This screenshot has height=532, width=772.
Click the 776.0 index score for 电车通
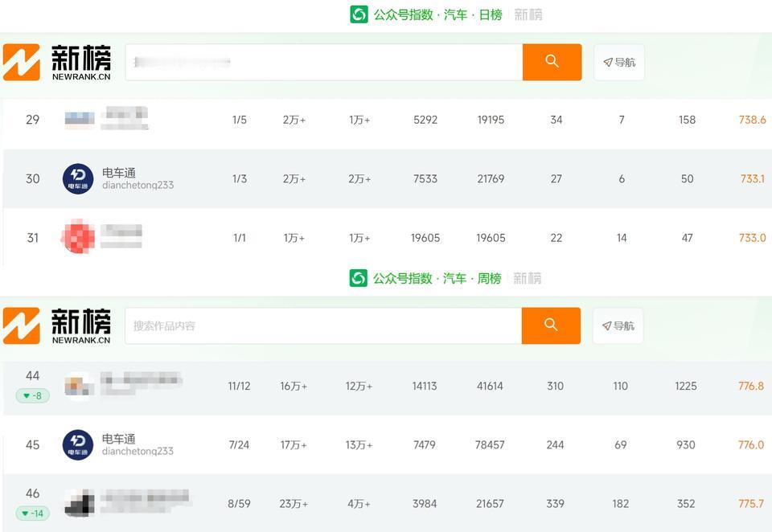pyautogui.click(x=751, y=445)
